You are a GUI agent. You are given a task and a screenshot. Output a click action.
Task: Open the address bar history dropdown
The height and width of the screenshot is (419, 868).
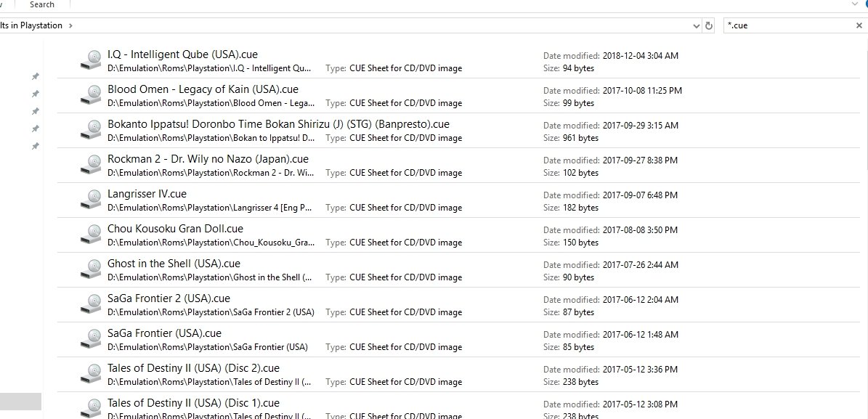point(697,25)
